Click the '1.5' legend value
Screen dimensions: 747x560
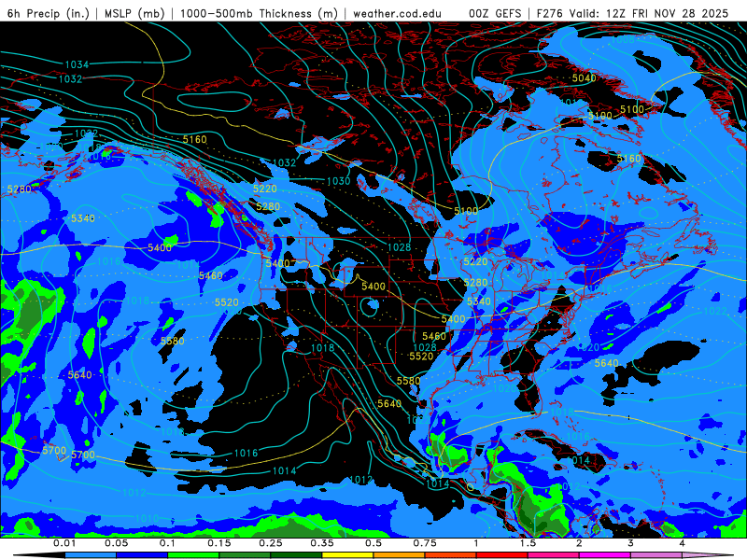528,543
